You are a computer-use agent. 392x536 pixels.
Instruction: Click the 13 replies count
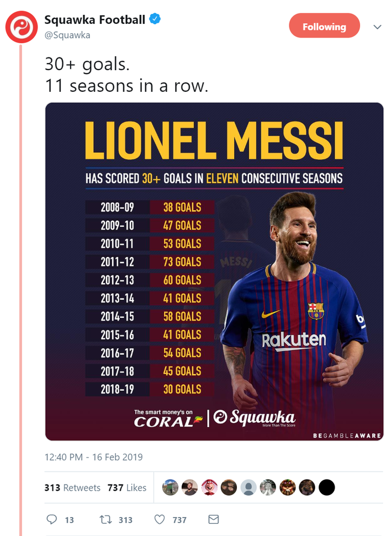pos(70,520)
